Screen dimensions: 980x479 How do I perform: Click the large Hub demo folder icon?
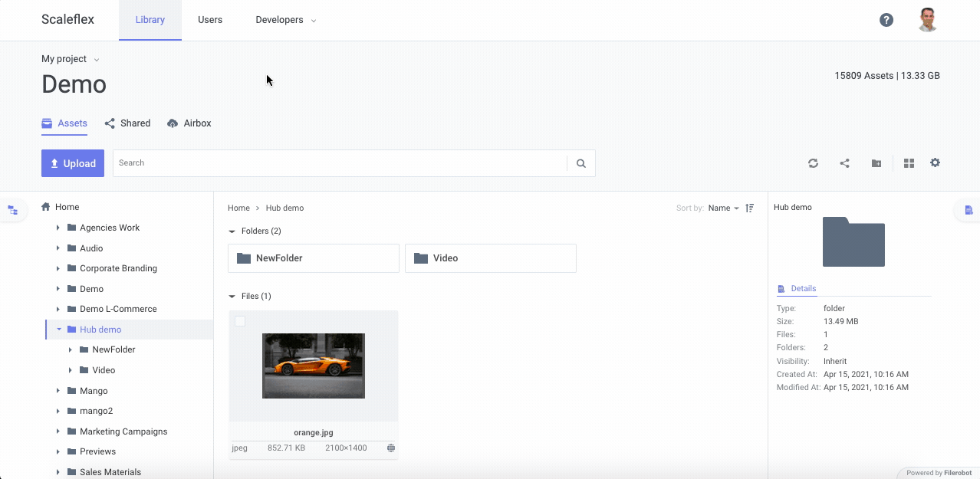tap(853, 241)
